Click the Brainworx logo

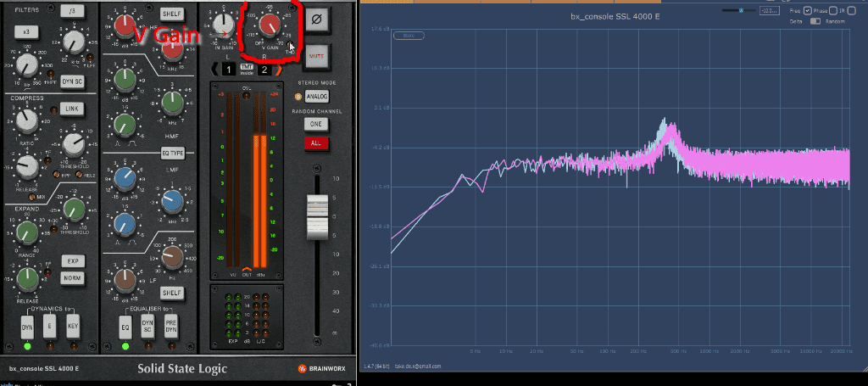(x=323, y=368)
